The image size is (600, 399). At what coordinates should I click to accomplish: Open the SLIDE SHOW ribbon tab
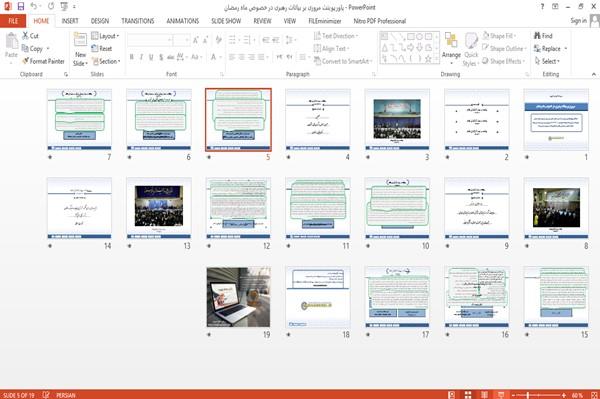226,21
